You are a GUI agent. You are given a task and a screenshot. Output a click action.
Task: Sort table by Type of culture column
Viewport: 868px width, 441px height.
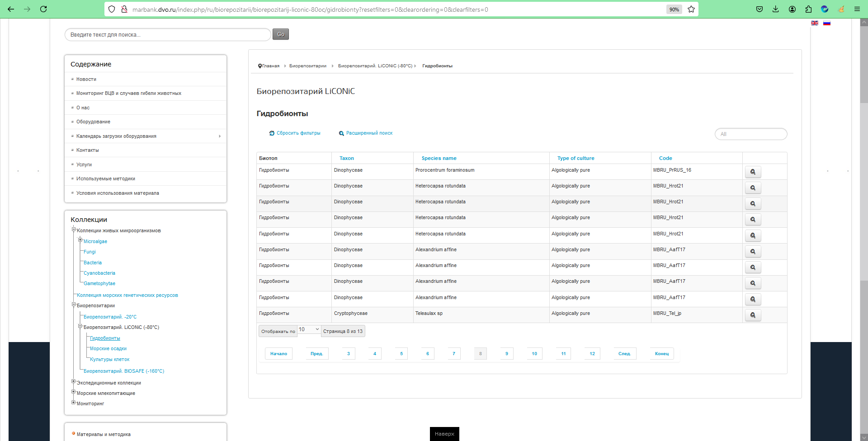(x=576, y=159)
